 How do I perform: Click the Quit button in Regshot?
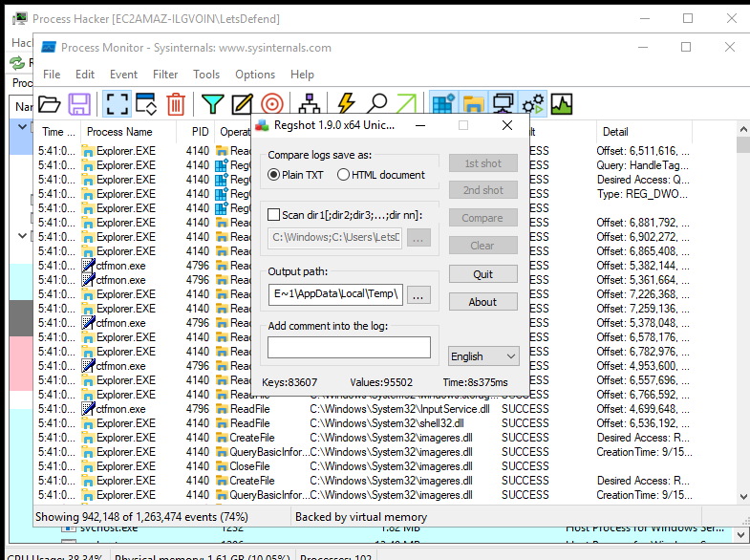point(483,274)
